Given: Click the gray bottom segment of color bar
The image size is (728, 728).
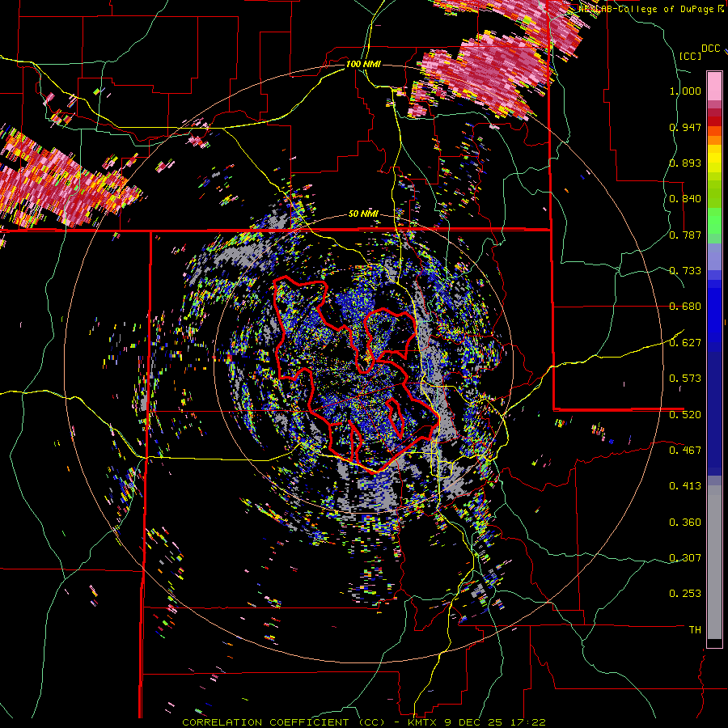Looking at the screenshot, I should pyautogui.click(x=714, y=562).
